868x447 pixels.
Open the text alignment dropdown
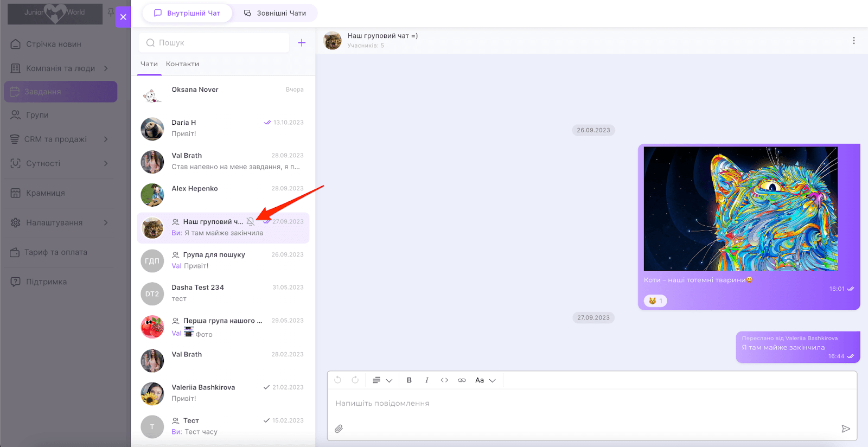pyautogui.click(x=382, y=380)
